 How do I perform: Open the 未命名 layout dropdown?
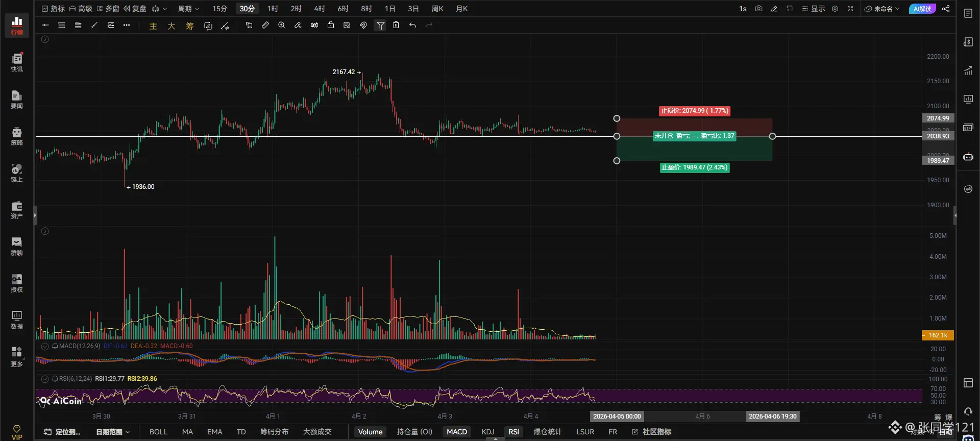coord(882,9)
